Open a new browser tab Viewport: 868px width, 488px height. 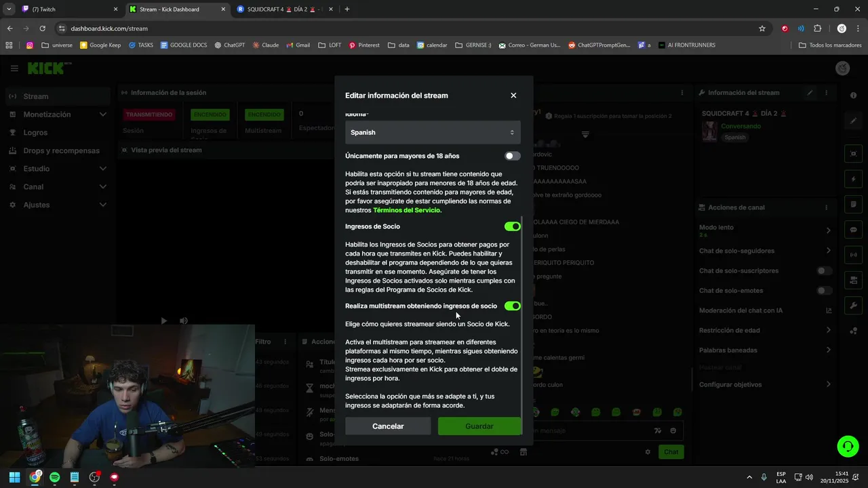pyautogui.click(x=347, y=9)
